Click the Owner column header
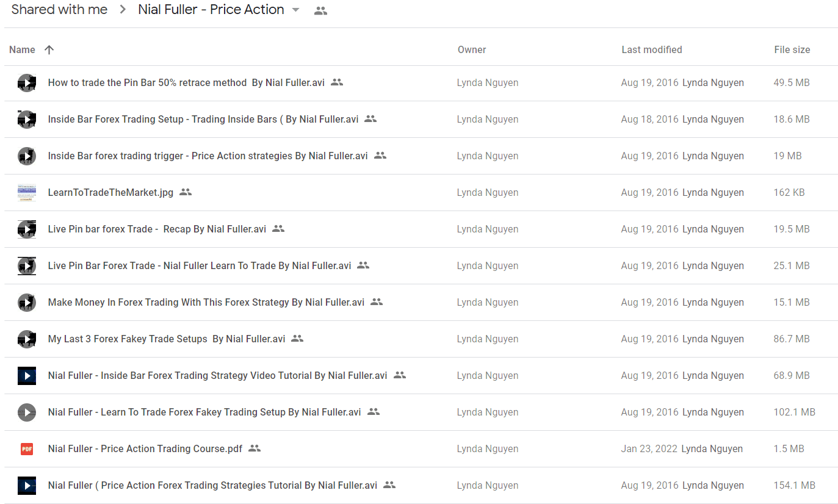This screenshot has height=504, width=838. [x=472, y=50]
